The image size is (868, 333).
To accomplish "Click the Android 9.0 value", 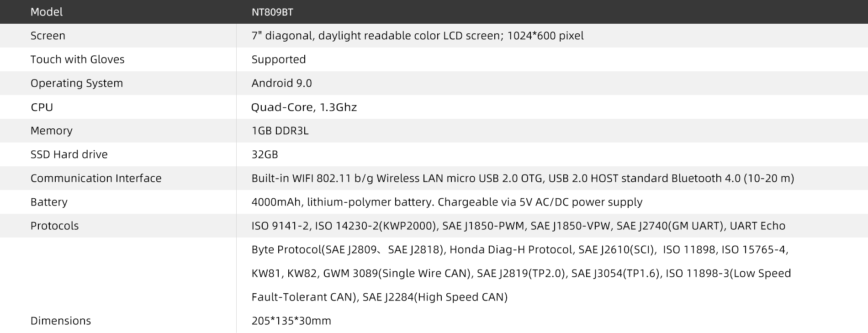I will point(281,83).
